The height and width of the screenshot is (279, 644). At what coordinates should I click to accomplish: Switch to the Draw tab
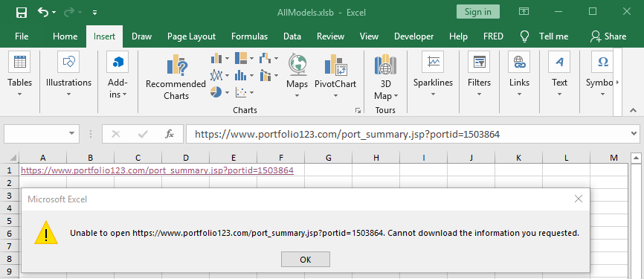tap(142, 36)
